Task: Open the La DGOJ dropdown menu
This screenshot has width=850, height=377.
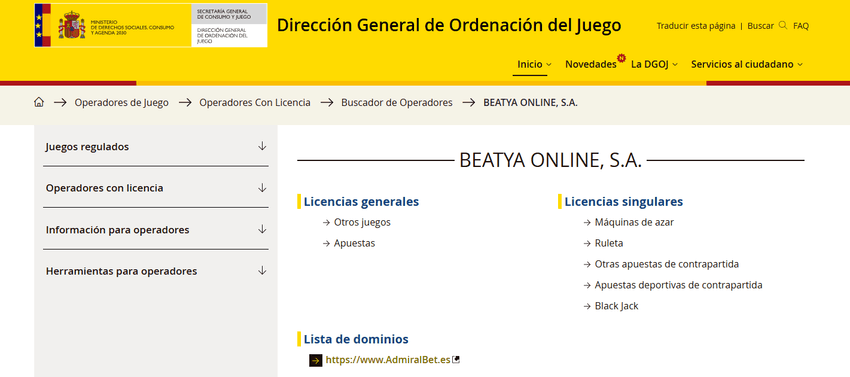Action: pos(654,64)
